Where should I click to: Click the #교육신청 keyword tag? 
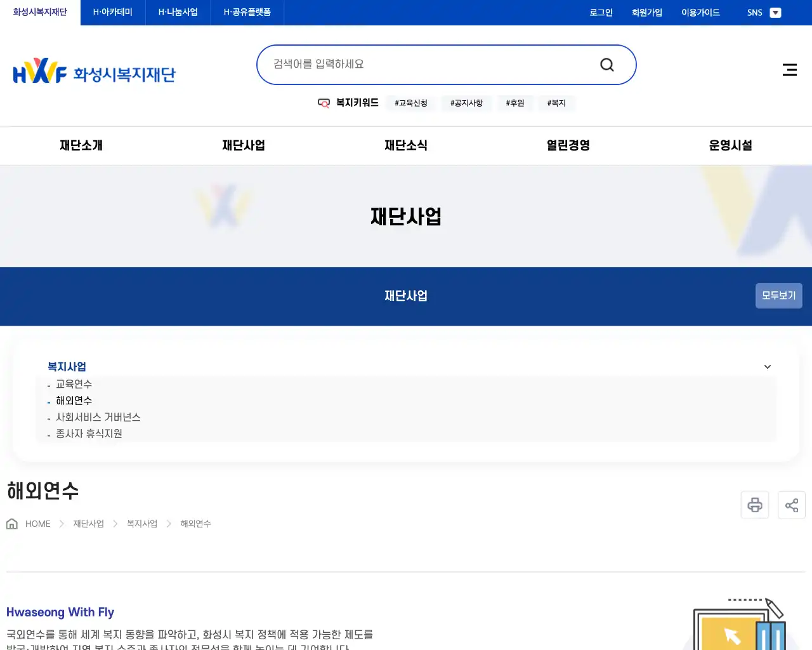coord(410,103)
